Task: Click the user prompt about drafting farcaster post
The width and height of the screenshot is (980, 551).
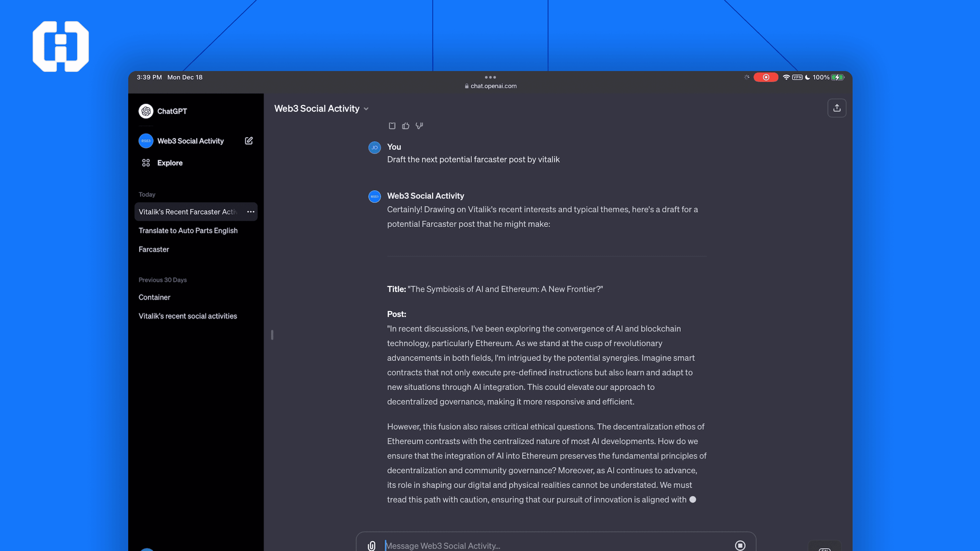Action: point(473,159)
